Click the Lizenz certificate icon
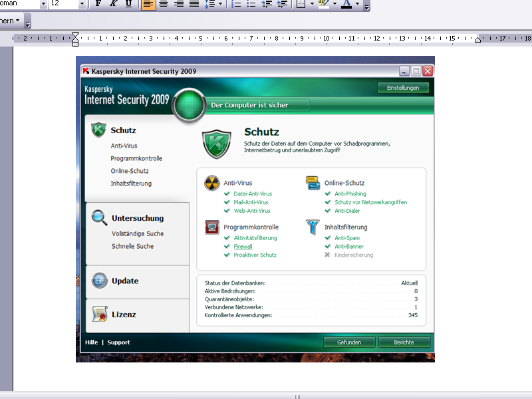The image size is (532, 399). pos(100,314)
